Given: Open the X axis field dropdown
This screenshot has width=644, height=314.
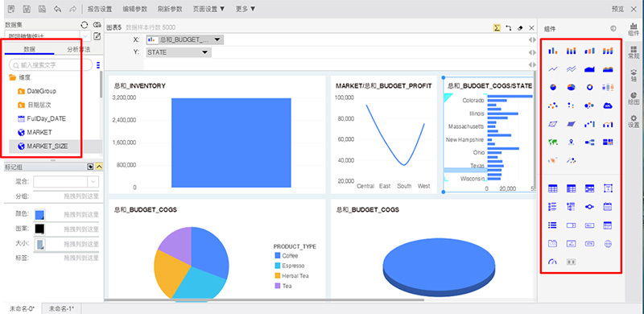Looking at the screenshot, I should [217, 40].
